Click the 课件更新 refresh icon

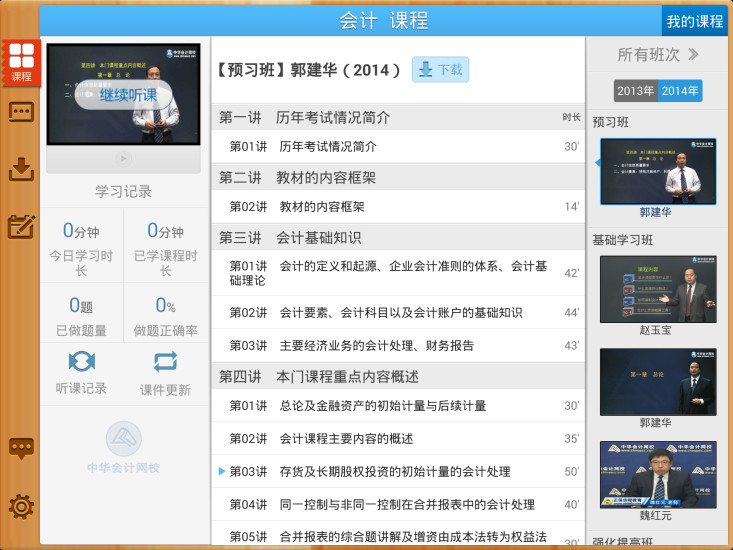[165, 362]
